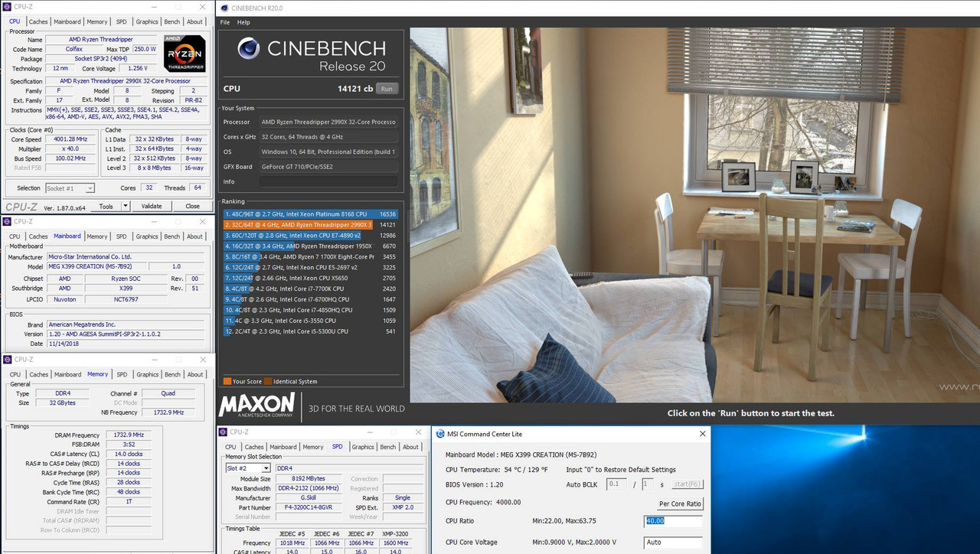The image size is (980, 554).
Task: Click the Identical System legend swatch
Action: 267,381
